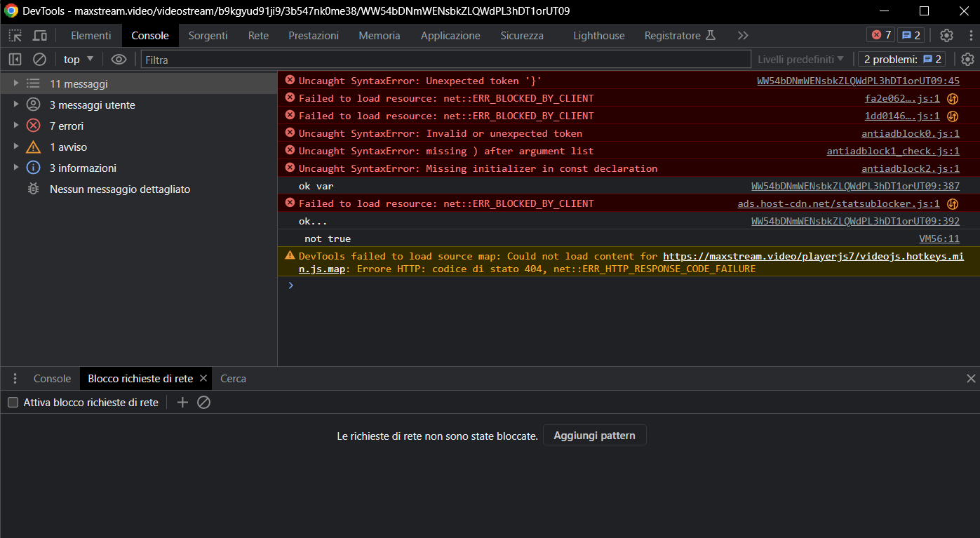980x538 pixels.
Task: Expand the 7 errori group
Action: [x=15, y=126]
